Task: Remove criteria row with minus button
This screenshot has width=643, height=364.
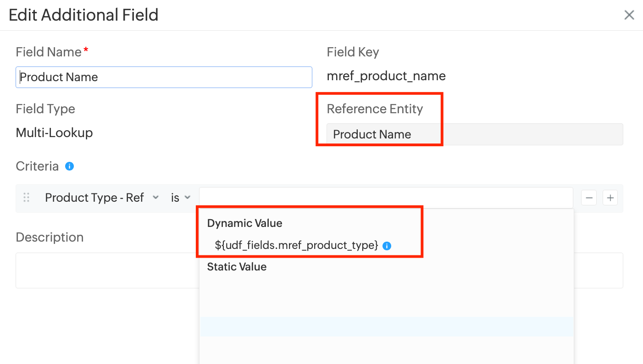Action: coord(588,198)
